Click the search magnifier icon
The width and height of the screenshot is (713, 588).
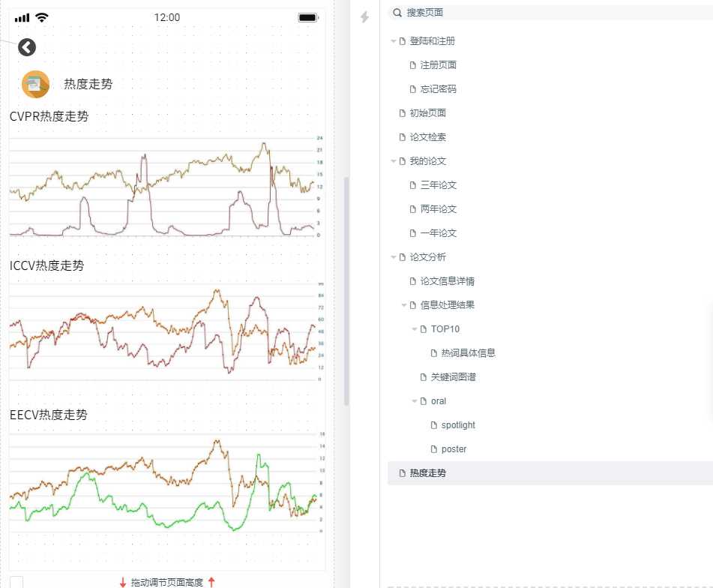(x=397, y=13)
